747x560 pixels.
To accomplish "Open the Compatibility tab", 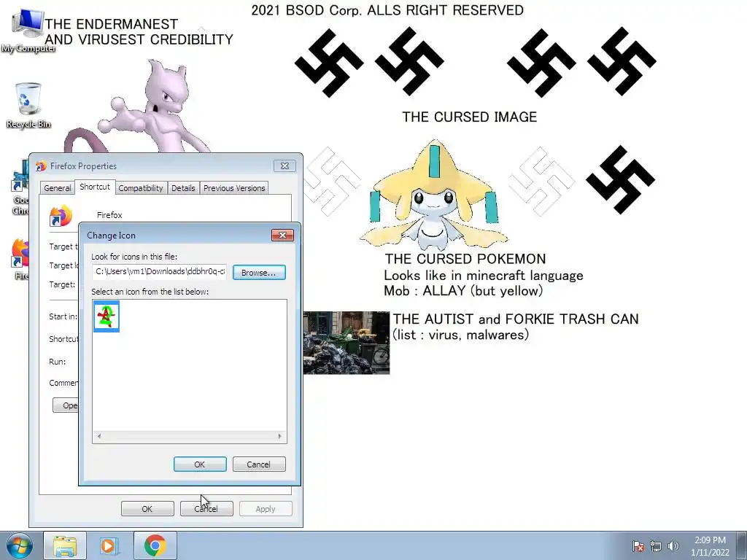I will tap(141, 188).
